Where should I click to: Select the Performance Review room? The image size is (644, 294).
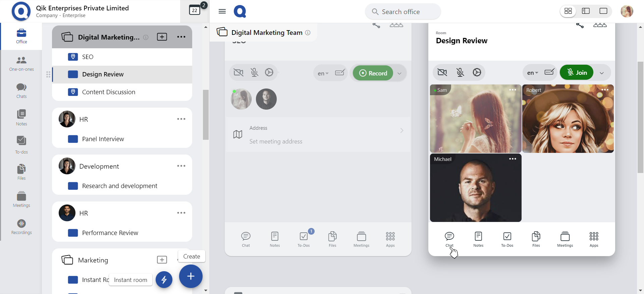pyautogui.click(x=122, y=233)
